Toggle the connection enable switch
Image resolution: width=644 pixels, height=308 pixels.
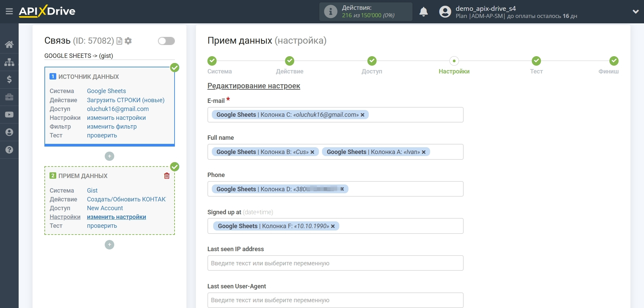(166, 41)
